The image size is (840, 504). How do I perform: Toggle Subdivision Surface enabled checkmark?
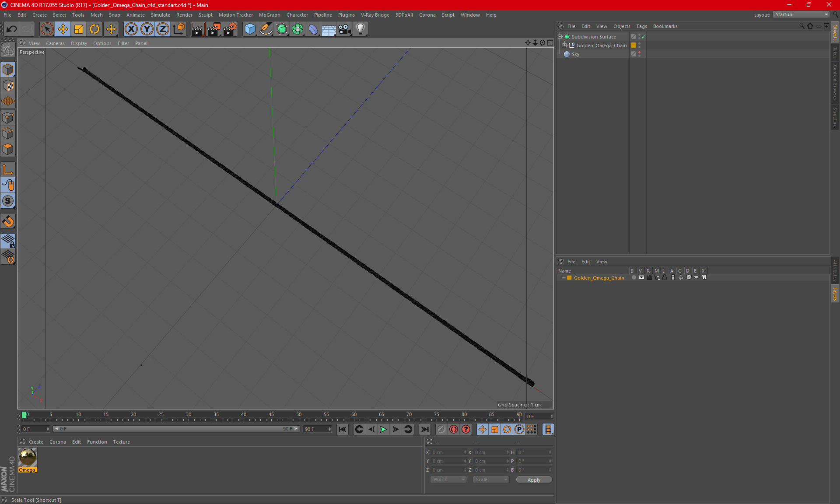[644, 37]
